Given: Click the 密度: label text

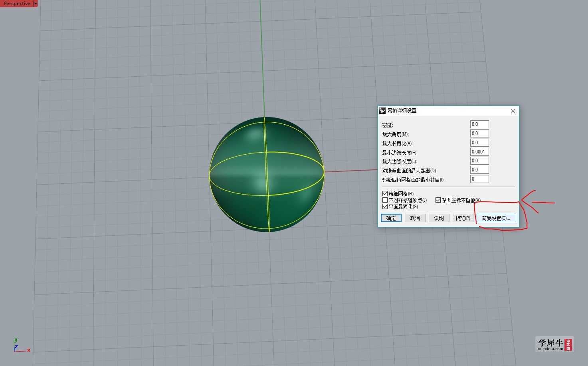Looking at the screenshot, I should [x=388, y=125].
